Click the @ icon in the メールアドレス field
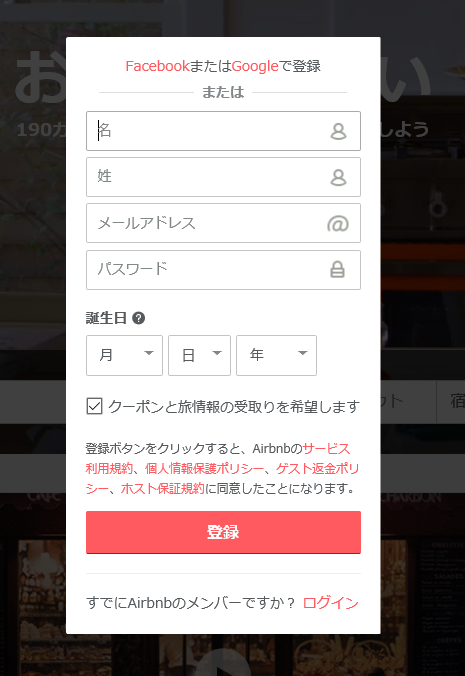The height and width of the screenshot is (676, 465). coord(338,224)
